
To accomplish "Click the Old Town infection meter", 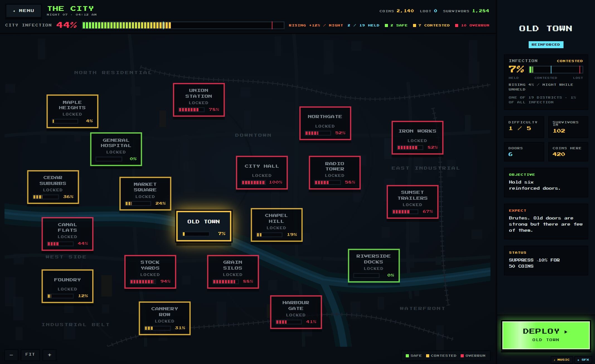I will (x=556, y=70).
